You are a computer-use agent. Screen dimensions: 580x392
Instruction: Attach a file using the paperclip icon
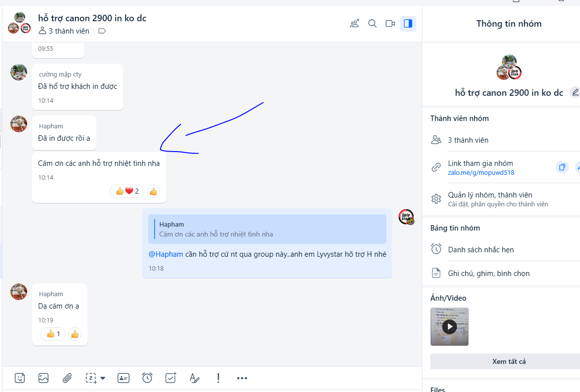[67, 378]
